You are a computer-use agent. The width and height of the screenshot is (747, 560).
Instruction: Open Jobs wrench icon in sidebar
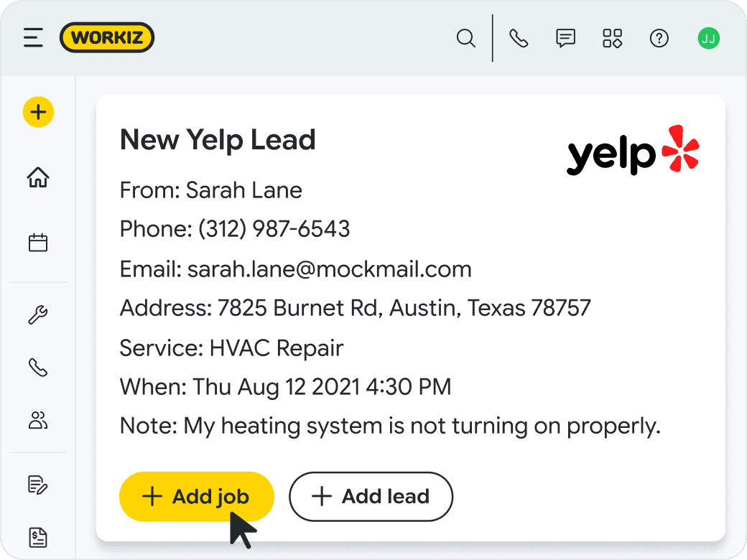[x=38, y=314]
